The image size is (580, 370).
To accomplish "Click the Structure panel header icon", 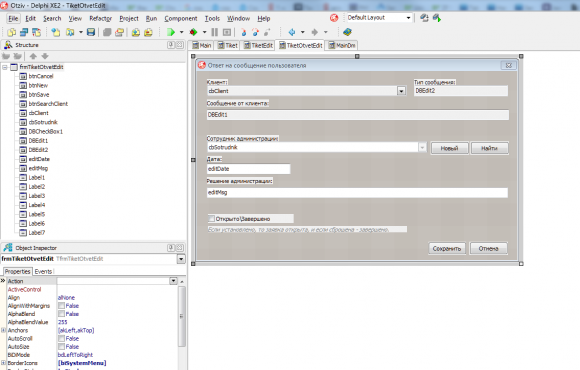I will pos(8,45).
